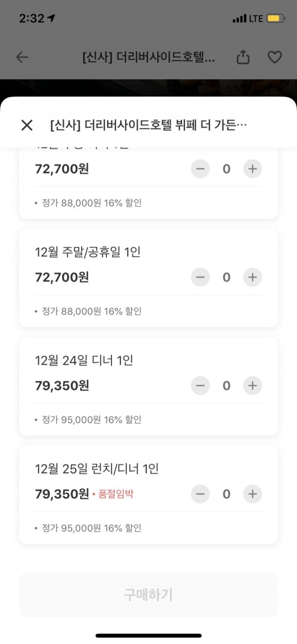
Task: Select the 12월 24일 디너 1인 option title
Action: (x=84, y=360)
